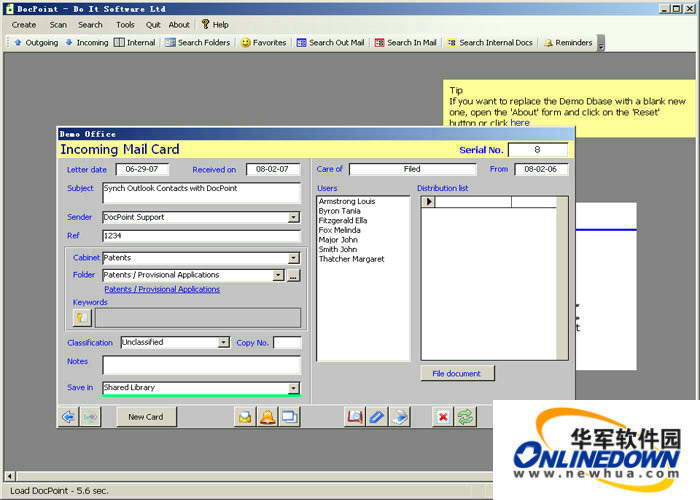Image resolution: width=700 pixels, height=500 pixels.
Task: Select user Fitzgerald Ella
Action: click(x=342, y=221)
